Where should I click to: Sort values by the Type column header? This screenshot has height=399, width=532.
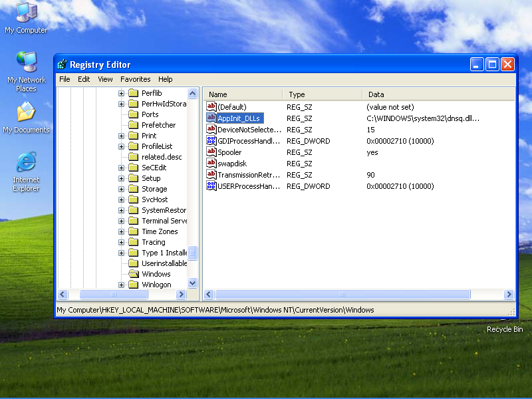click(x=323, y=94)
